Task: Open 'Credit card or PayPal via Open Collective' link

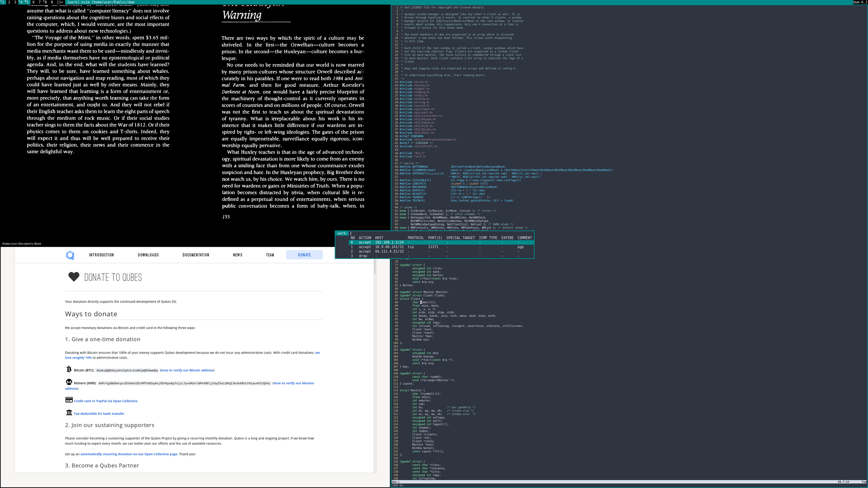Action: tap(106, 401)
